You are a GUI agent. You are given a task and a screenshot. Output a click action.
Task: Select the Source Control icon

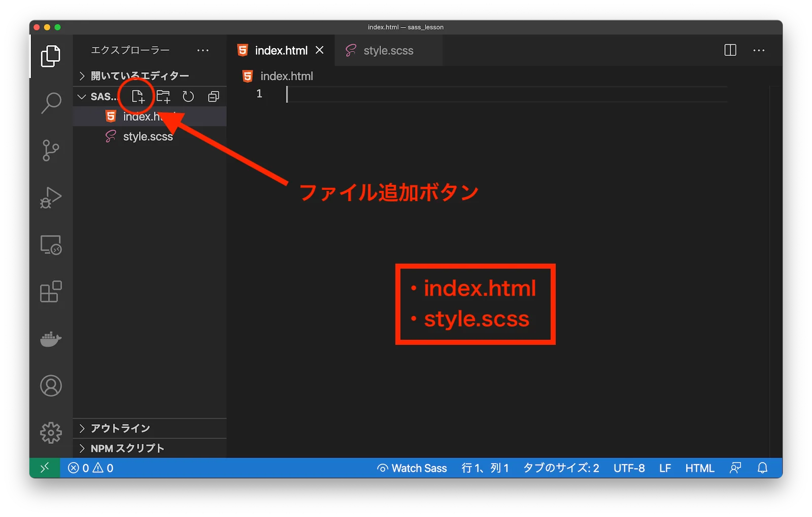coord(50,150)
